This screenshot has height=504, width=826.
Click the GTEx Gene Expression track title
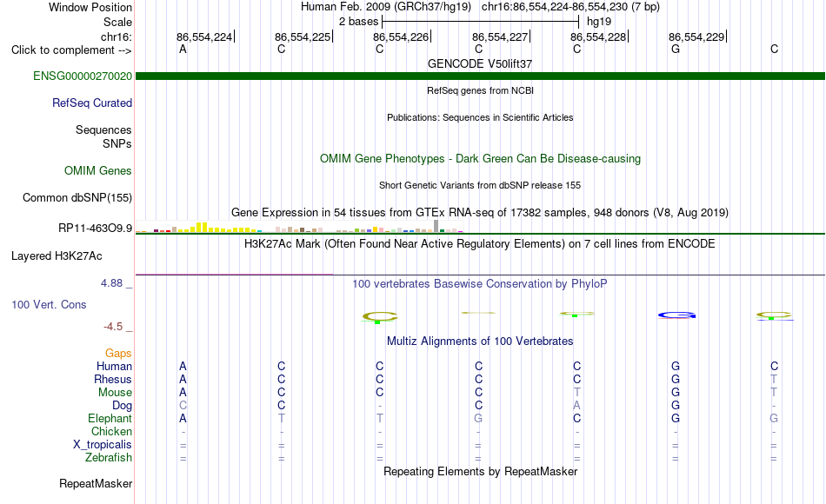[x=480, y=212]
